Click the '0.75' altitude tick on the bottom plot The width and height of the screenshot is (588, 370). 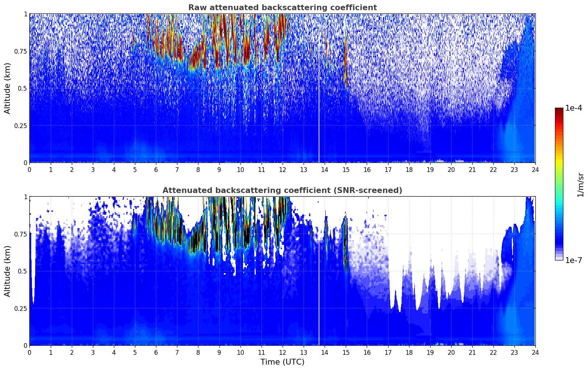tap(21, 234)
